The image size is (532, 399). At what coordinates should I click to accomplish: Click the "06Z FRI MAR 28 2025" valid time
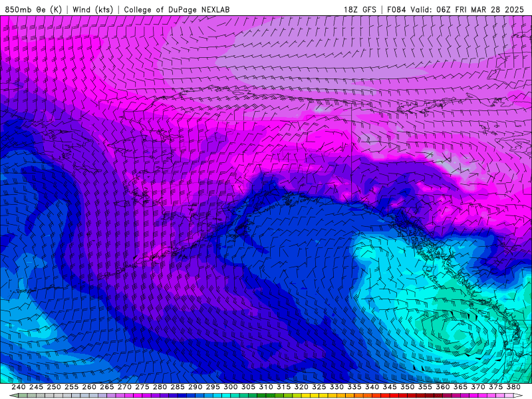(x=480, y=10)
